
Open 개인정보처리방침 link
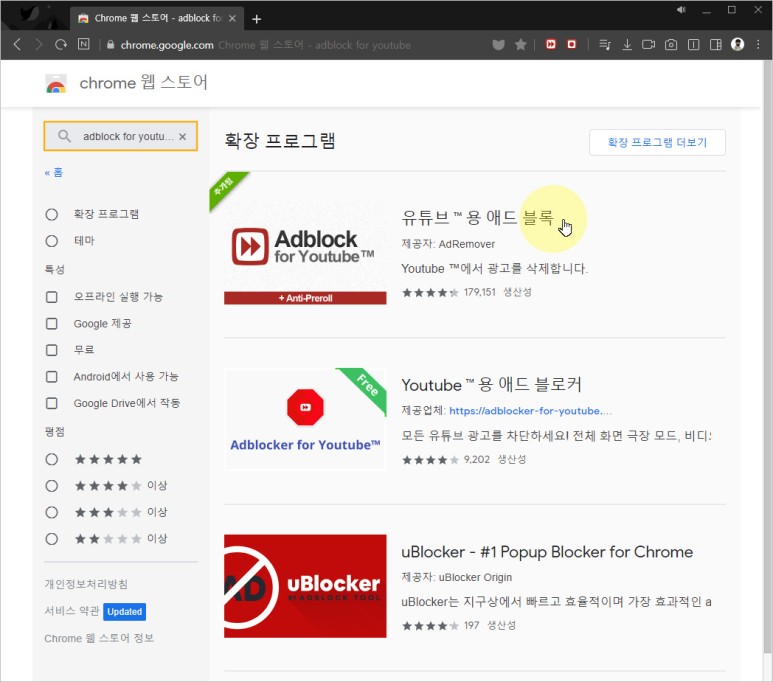click(86, 584)
